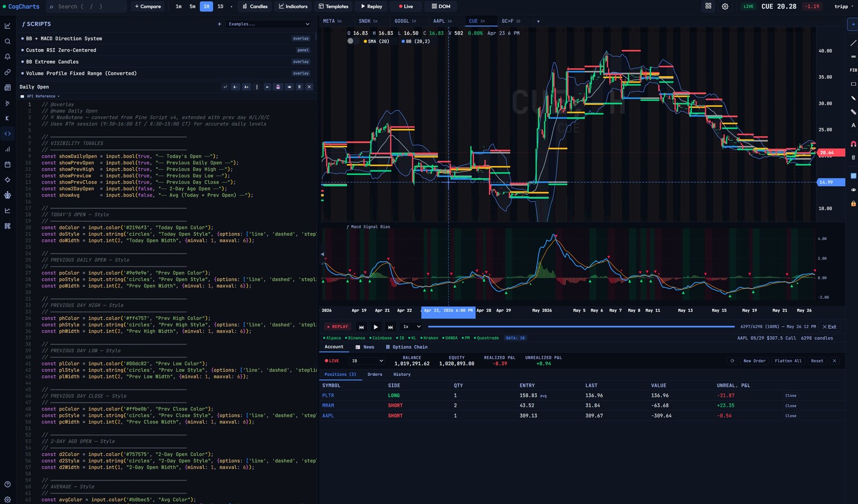Choose the FIB retracement tool
The width and height of the screenshot is (858, 504).
(x=853, y=70)
